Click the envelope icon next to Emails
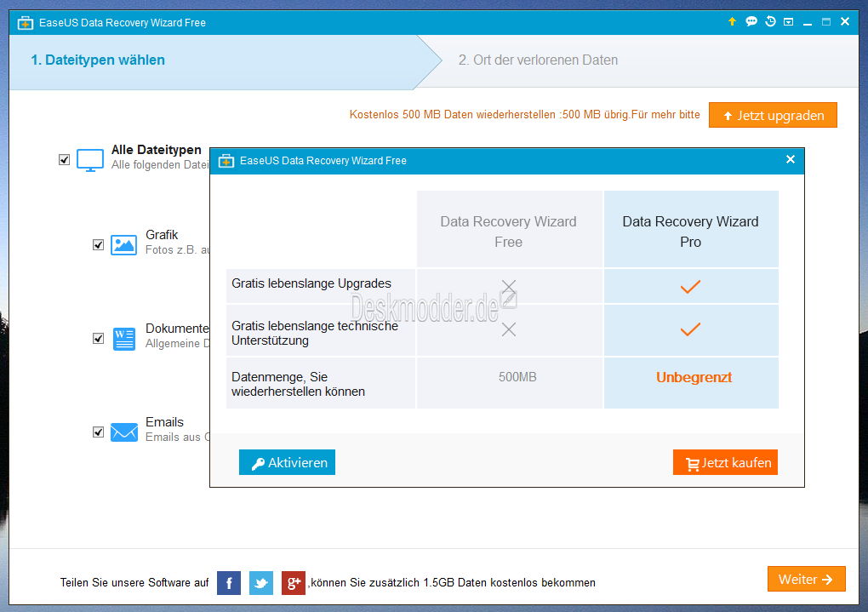The height and width of the screenshot is (612, 868). [124, 432]
